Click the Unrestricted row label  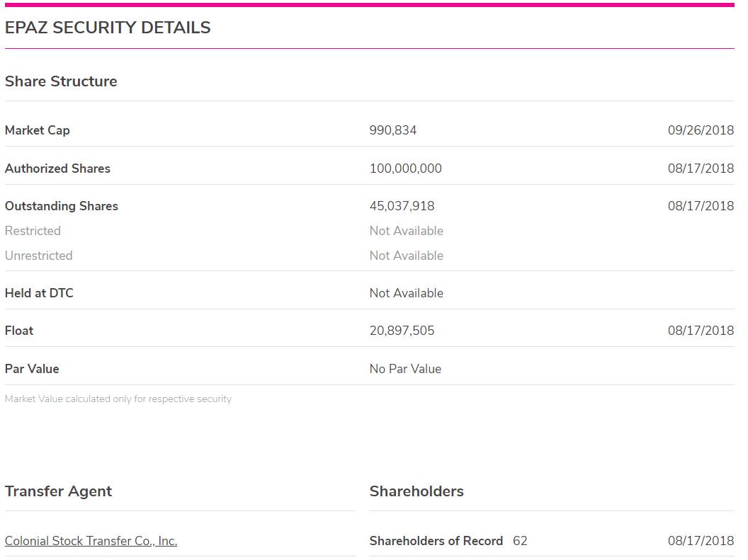pos(39,256)
